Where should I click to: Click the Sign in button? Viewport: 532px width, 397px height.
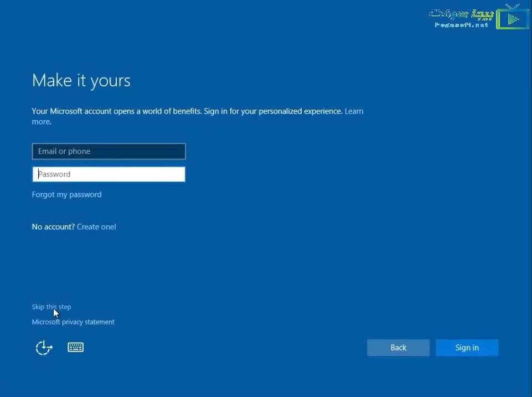(467, 348)
